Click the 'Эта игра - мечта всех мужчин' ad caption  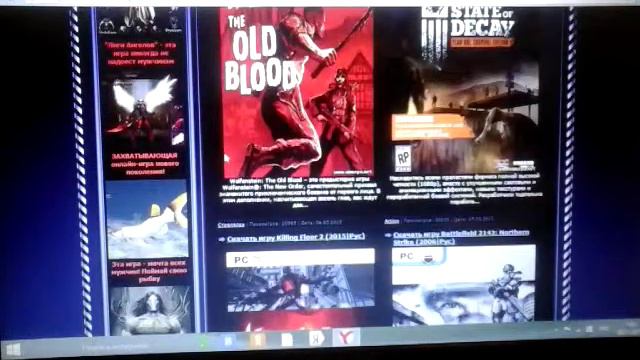pos(149,271)
